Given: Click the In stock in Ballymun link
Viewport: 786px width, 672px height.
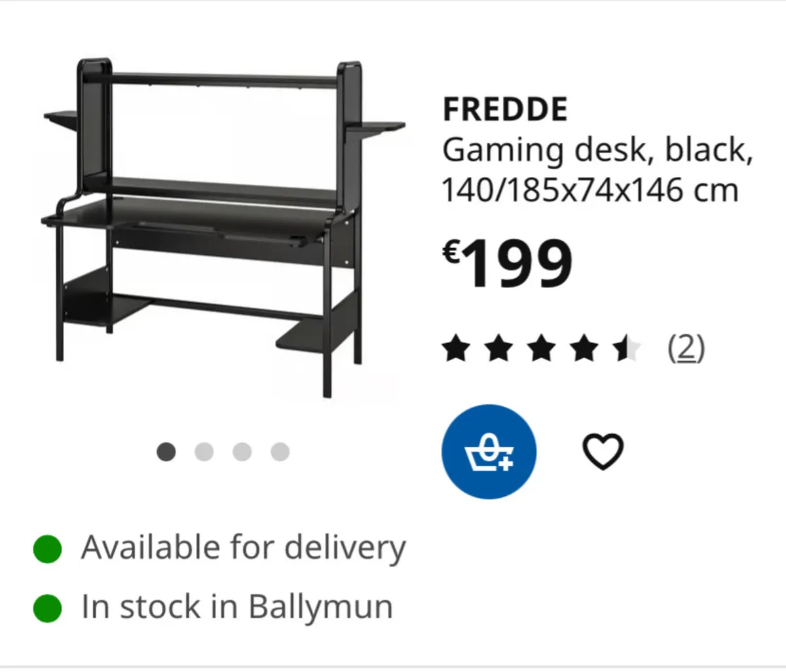Looking at the screenshot, I should 236,607.
